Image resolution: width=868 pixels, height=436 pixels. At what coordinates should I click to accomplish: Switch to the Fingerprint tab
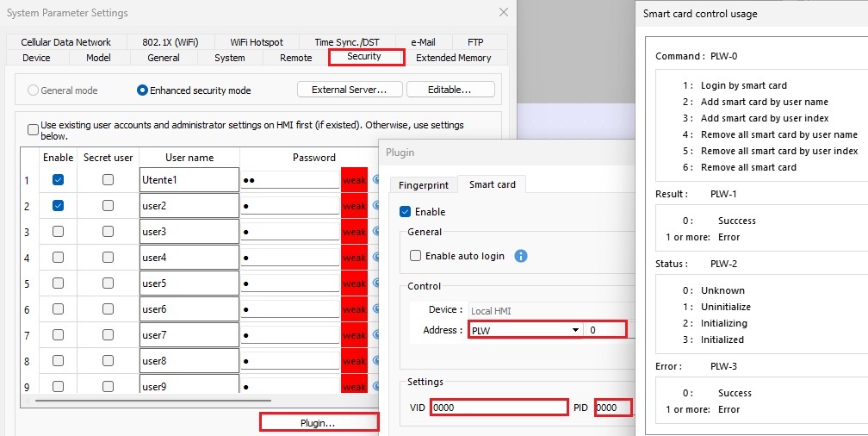pos(424,184)
